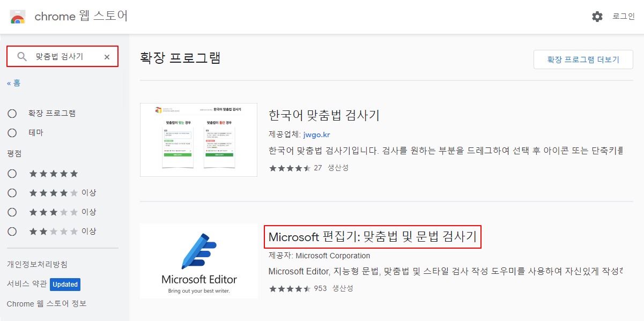This screenshot has width=644, height=321.
Task: Open the 개인정보처리방침 link
Action: (x=37, y=265)
